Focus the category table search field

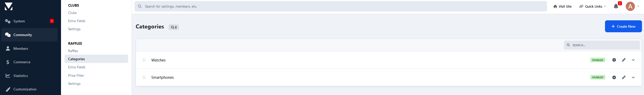602,45
